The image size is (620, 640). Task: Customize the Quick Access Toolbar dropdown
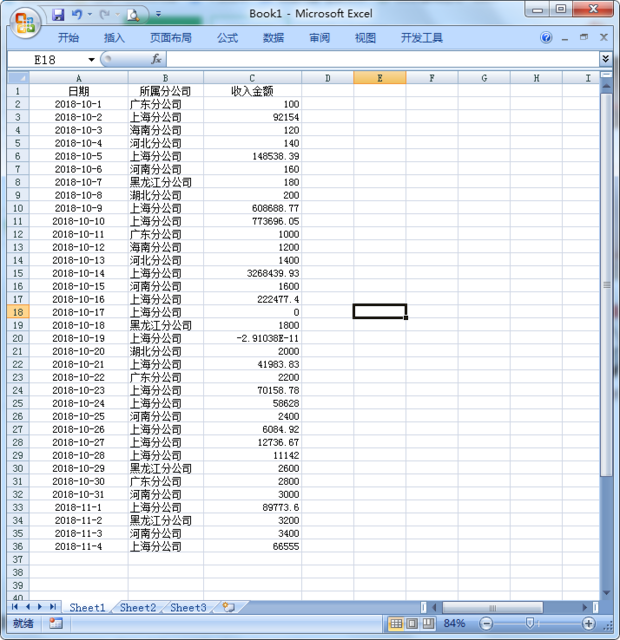point(158,15)
